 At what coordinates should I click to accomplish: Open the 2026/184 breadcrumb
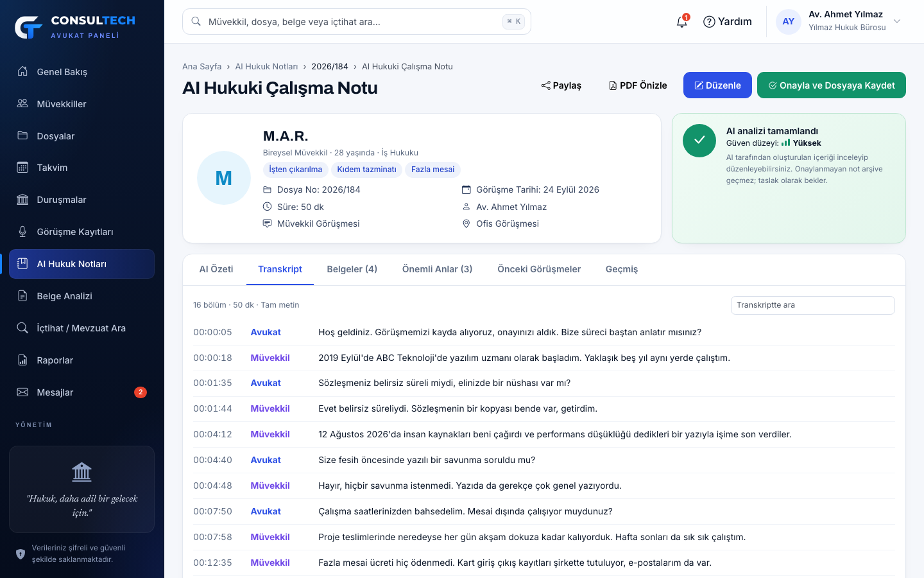pos(330,67)
